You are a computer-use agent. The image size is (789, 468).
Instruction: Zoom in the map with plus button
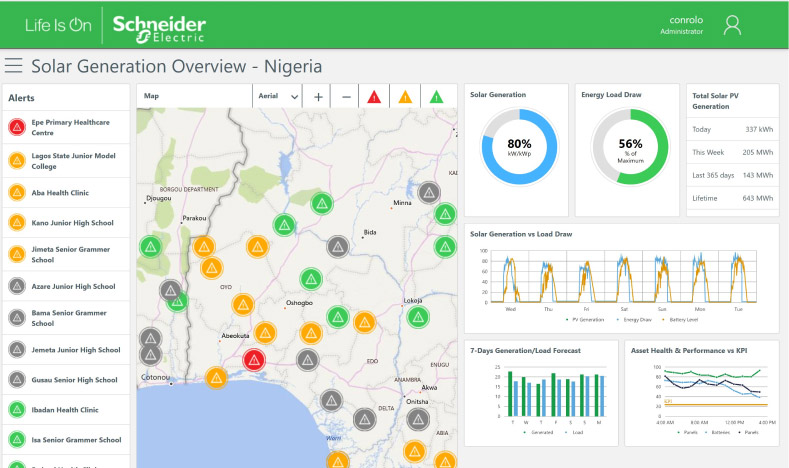click(318, 97)
